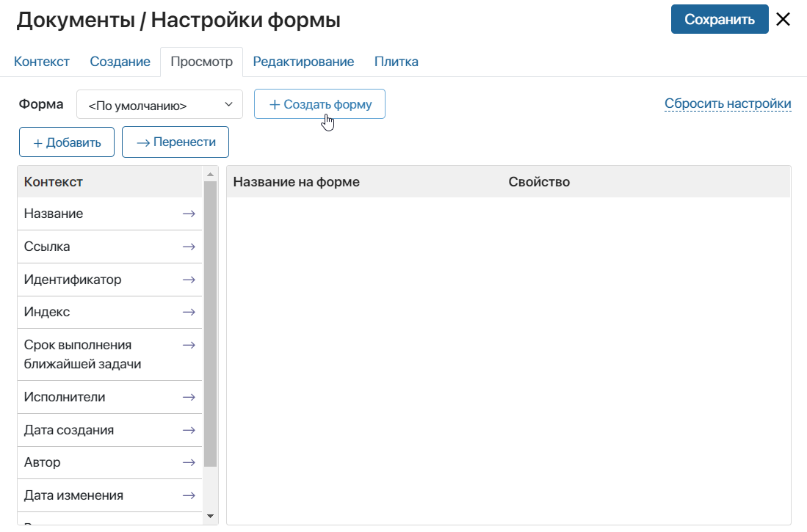Switch to the Контекст tab
The image size is (807, 532).
pyautogui.click(x=42, y=62)
